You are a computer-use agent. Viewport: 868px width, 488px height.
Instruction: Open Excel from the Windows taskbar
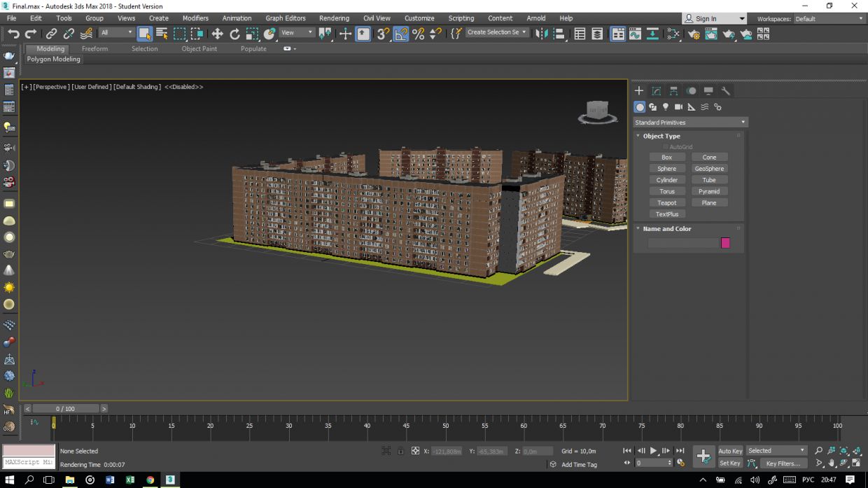(x=130, y=480)
